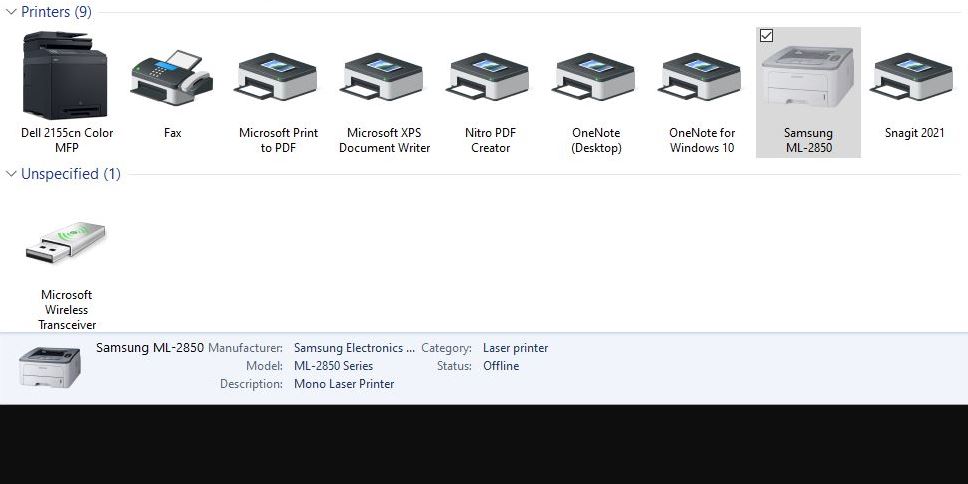The width and height of the screenshot is (968, 484).
Task: Click the 'Dell 2155cn Color MFP' label
Action: click(x=67, y=140)
